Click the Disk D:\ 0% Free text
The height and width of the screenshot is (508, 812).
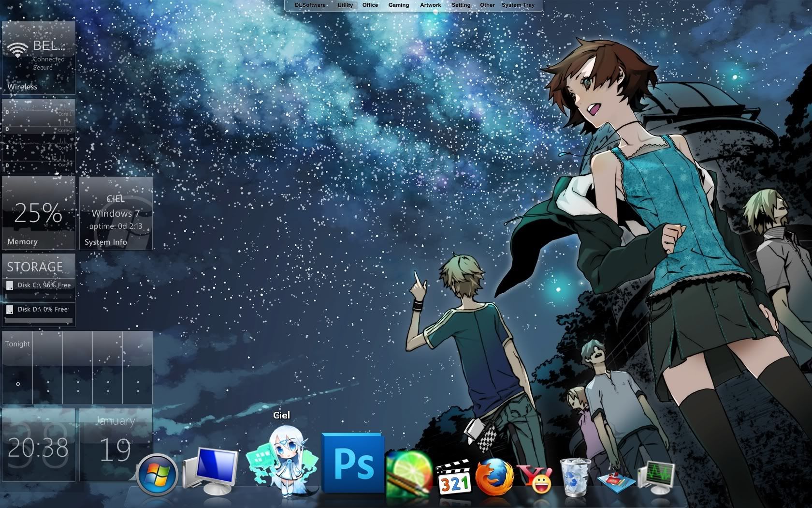[x=43, y=309]
